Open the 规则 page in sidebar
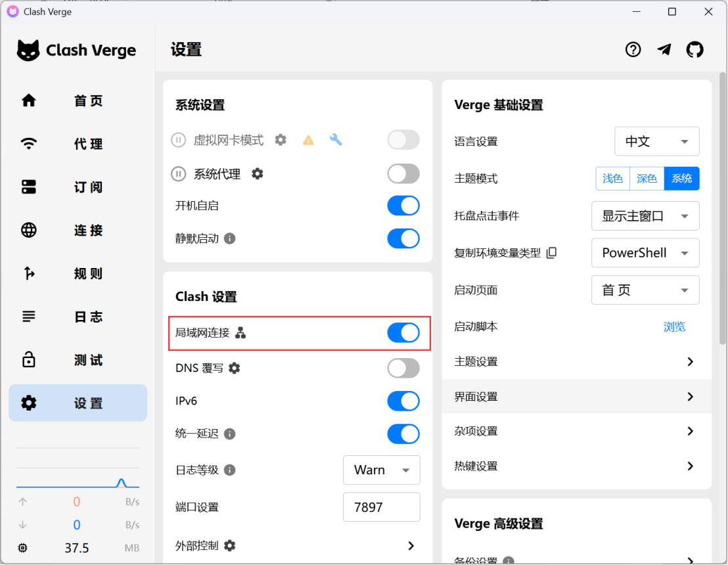728x565 pixels. pos(78,273)
